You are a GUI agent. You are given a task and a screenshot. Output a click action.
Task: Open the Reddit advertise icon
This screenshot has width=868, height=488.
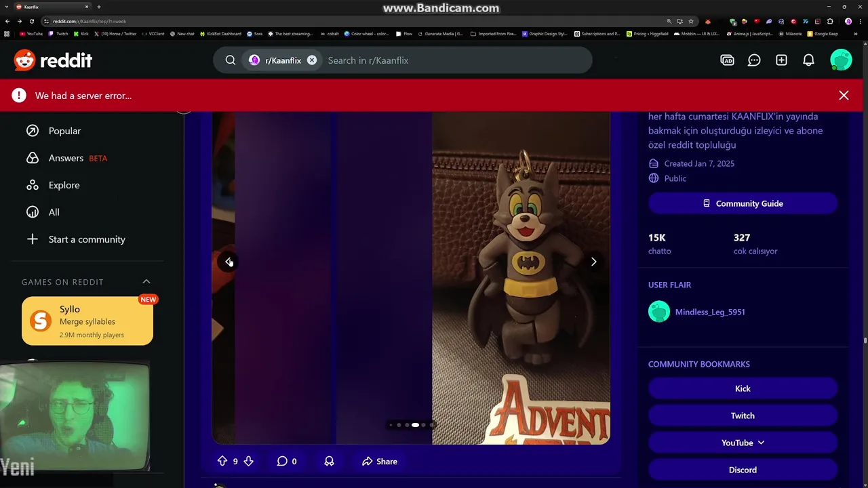tap(727, 60)
